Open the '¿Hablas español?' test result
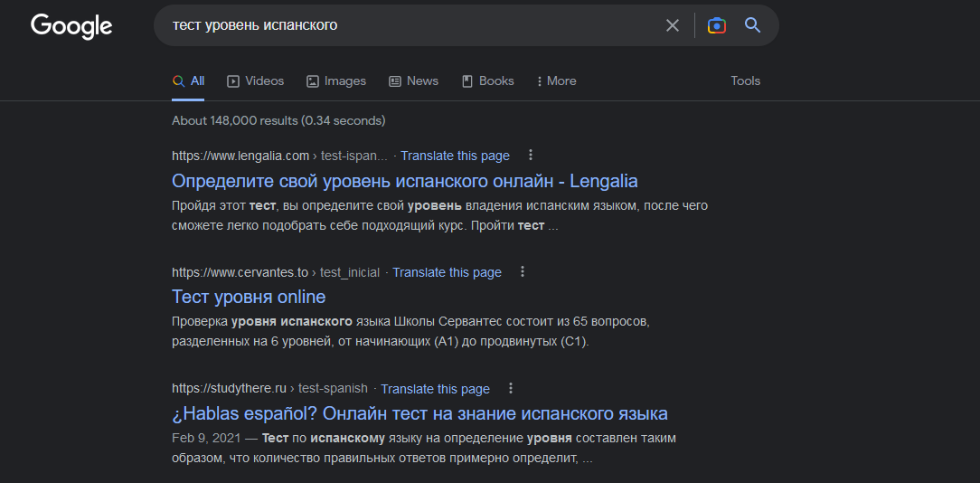 [419, 413]
